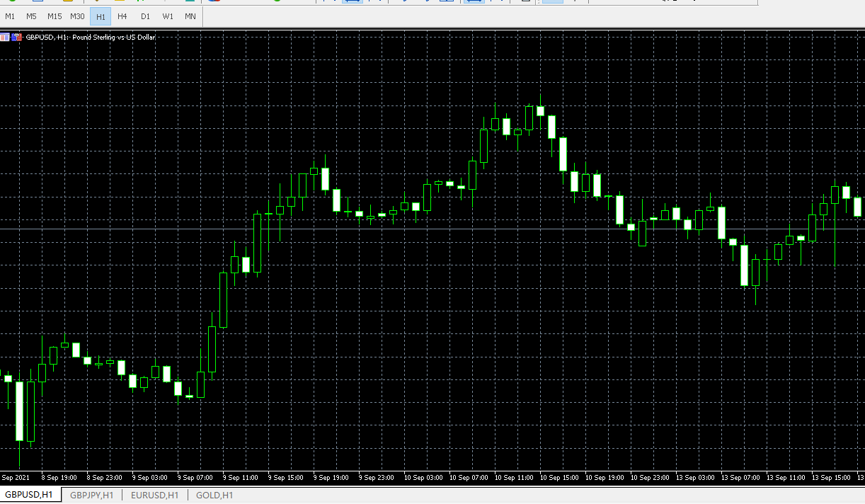This screenshot has width=865, height=504.
Task: Toggle the highlighted H1 timeframe button
Action: point(101,16)
